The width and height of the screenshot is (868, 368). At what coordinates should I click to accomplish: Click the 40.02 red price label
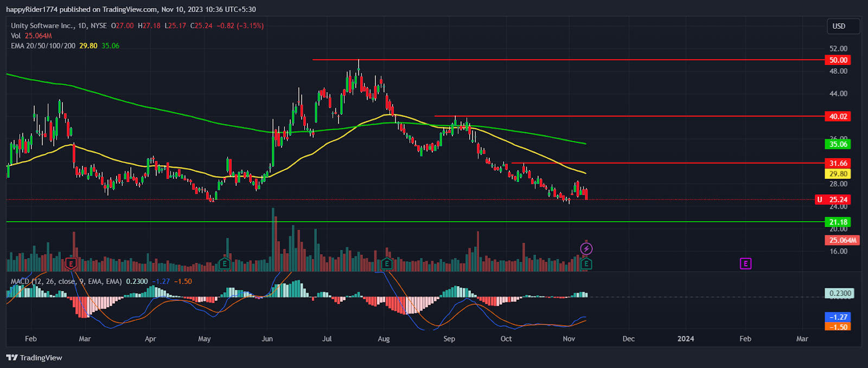point(838,117)
